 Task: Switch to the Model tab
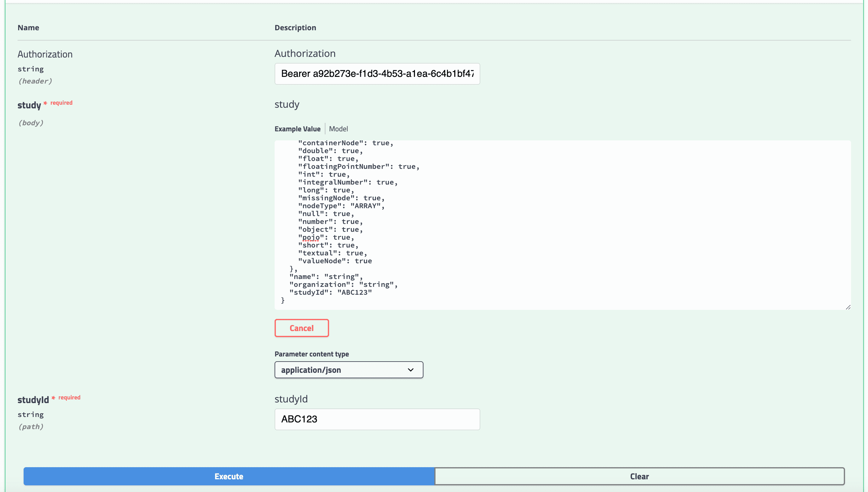point(338,129)
